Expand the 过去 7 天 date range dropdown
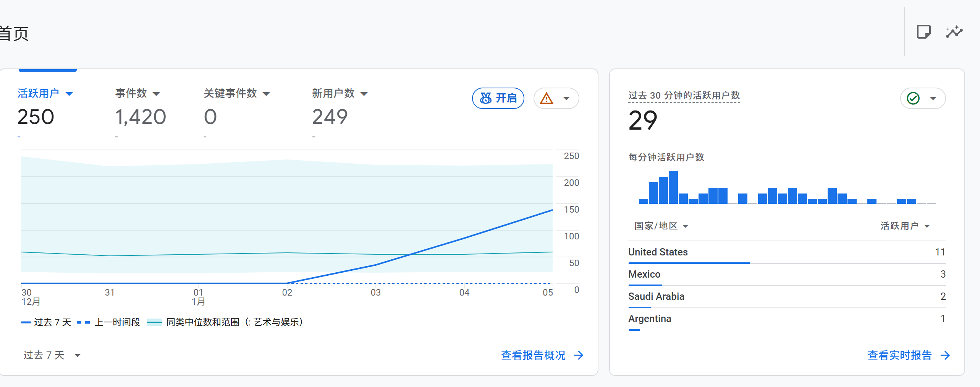The width and height of the screenshot is (980, 387). 52,355
